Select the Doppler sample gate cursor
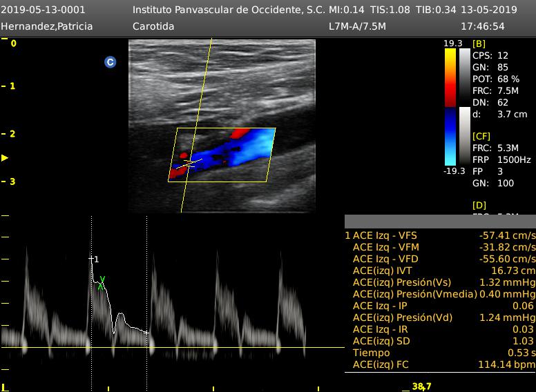Viewport: 536px width, 392px height. point(190,164)
